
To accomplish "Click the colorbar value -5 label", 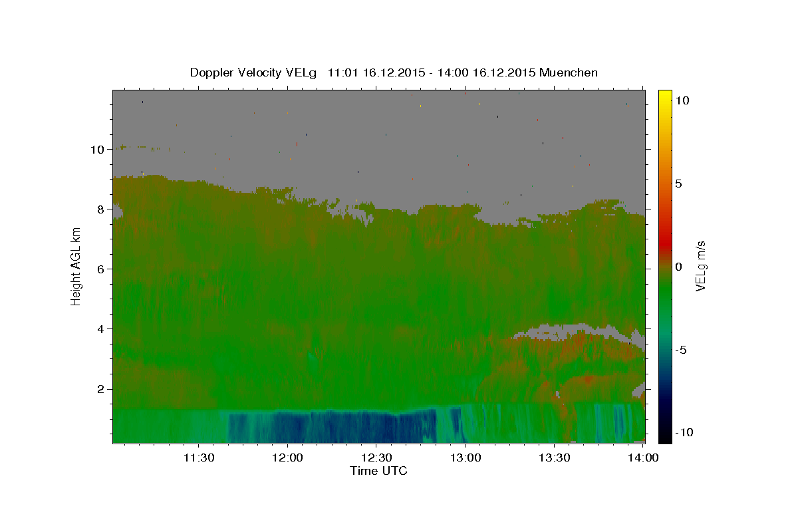I will coord(681,350).
